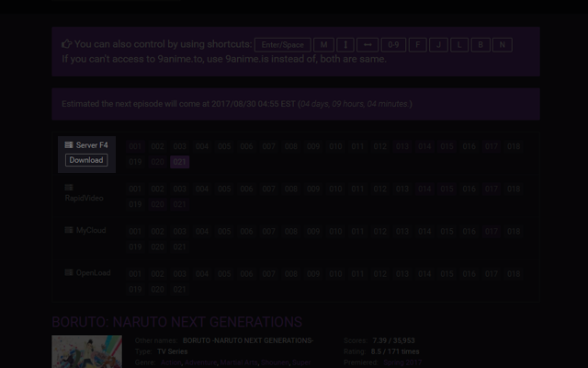
Task: Open the Boruto poster thumbnail
Action: tap(87, 351)
